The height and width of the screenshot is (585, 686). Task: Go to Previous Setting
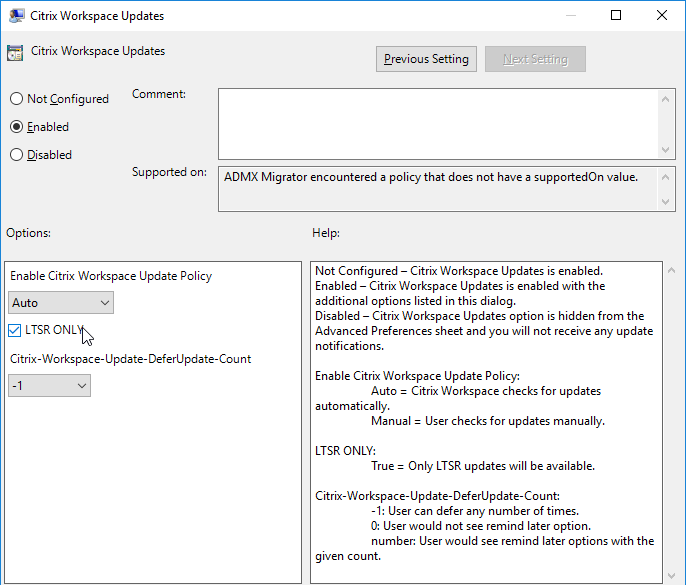pyautogui.click(x=426, y=59)
